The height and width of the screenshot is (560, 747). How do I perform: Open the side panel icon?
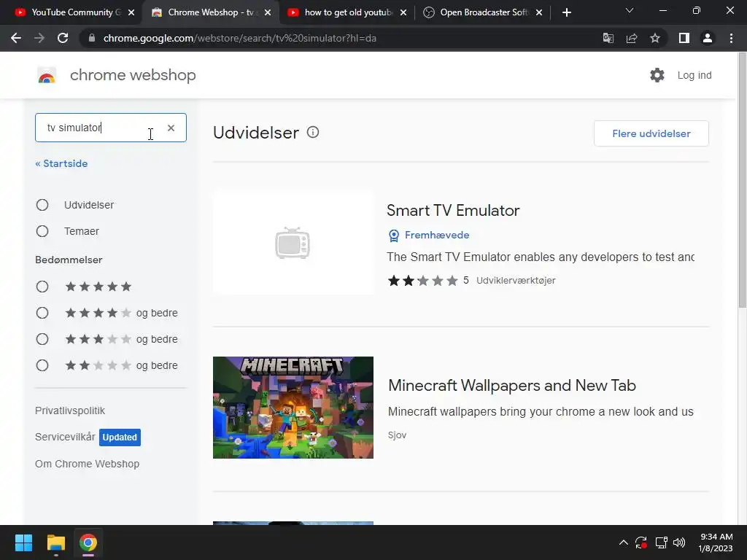pos(684,38)
